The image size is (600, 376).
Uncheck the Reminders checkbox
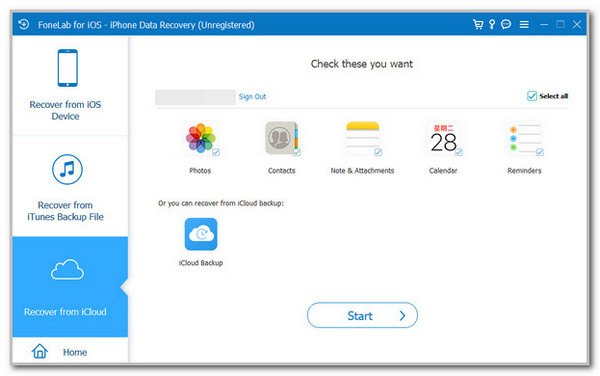click(x=540, y=152)
